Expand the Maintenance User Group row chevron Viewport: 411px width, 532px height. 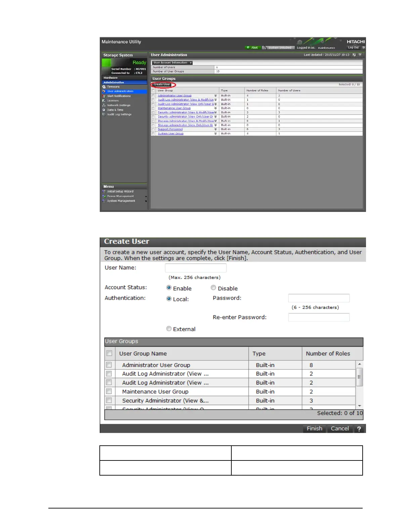point(216,108)
